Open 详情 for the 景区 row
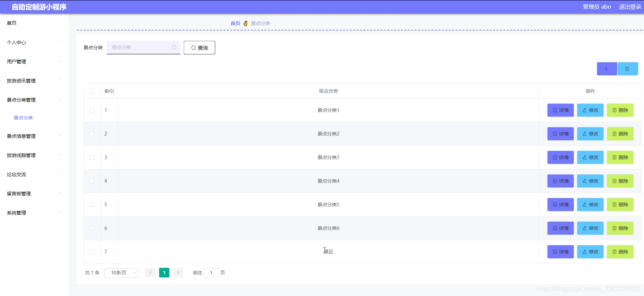644x296 pixels. tap(561, 252)
